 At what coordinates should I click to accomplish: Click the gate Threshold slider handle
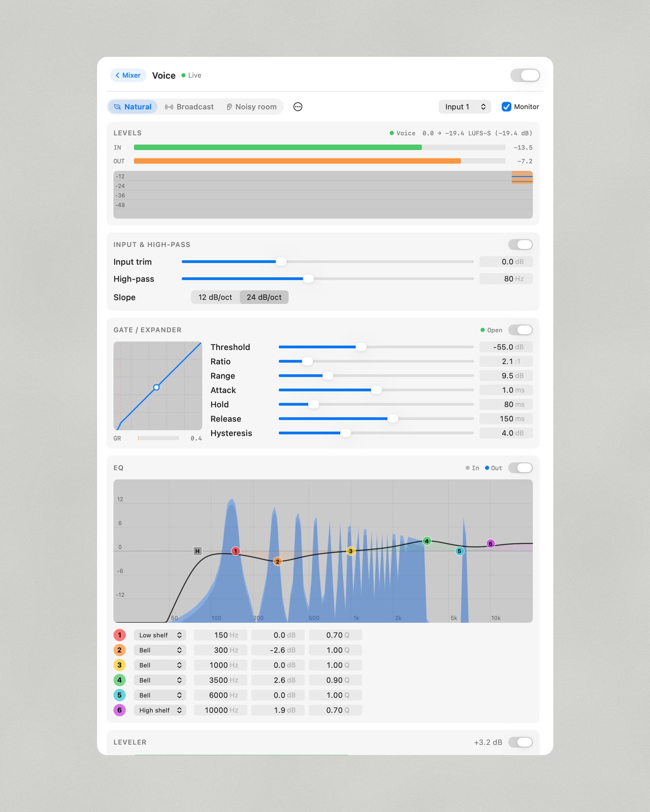(361, 347)
